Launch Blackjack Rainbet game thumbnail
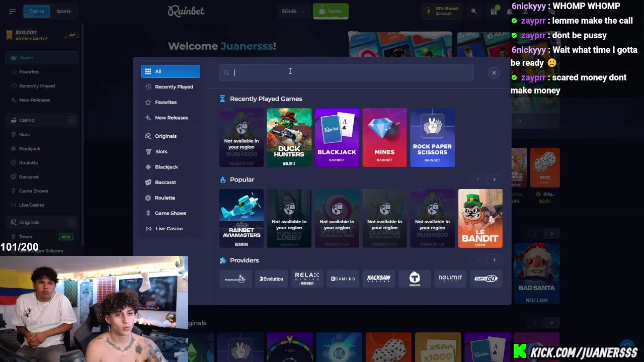The width and height of the screenshot is (644, 362). 337,137
